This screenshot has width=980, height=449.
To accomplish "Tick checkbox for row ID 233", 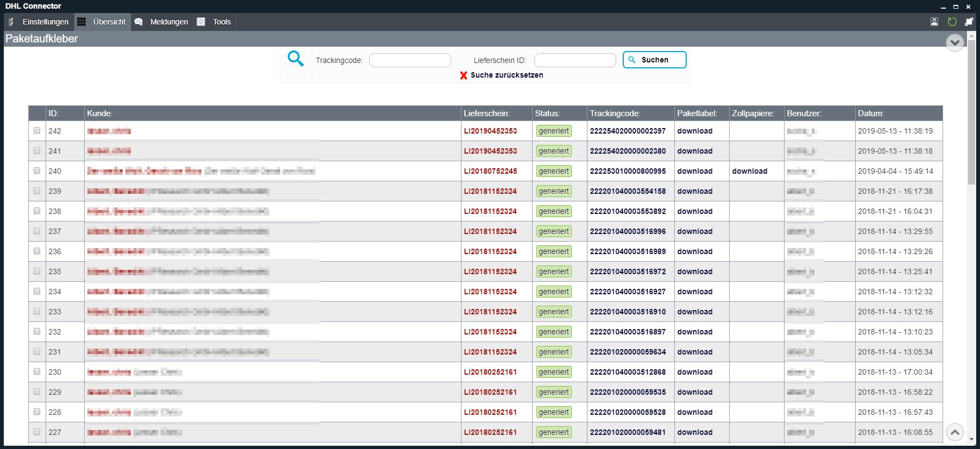I will click(x=37, y=311).
